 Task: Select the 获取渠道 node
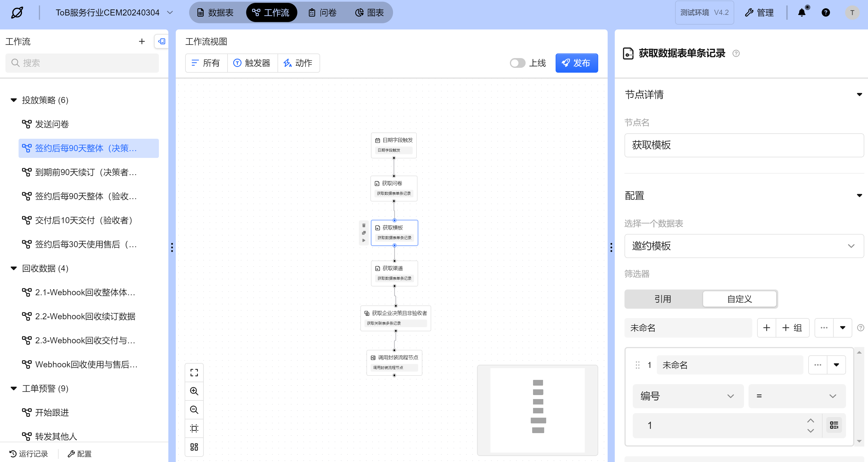tap(394, 273)
